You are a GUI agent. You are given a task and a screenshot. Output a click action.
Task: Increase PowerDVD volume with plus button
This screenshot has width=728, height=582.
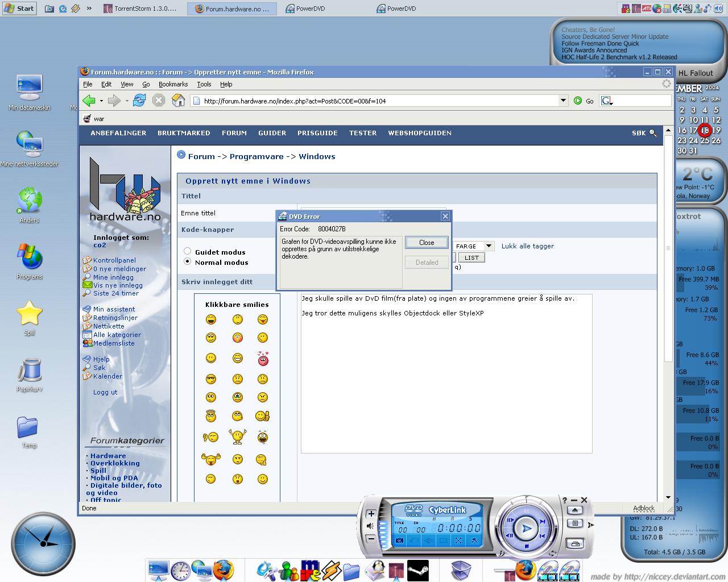click(371, 514)
